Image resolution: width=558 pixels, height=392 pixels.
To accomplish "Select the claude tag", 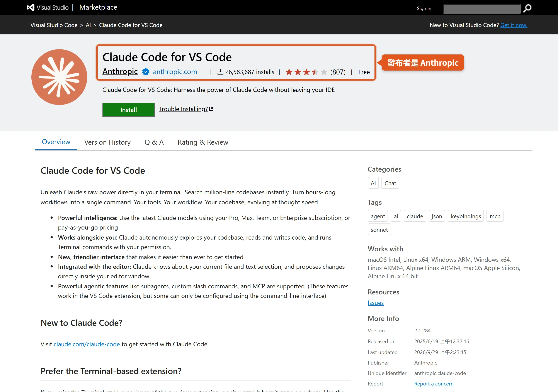I will point(415,216).
